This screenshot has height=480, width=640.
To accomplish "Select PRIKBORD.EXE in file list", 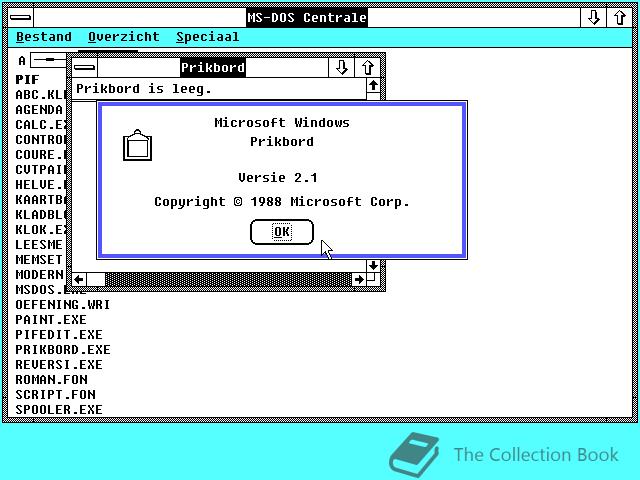I will point(62,350).
